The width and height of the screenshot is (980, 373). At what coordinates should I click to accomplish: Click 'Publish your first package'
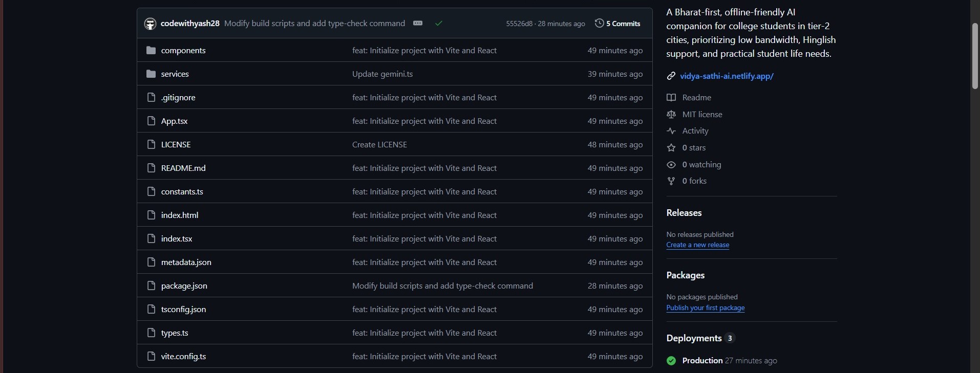point(705,308)
